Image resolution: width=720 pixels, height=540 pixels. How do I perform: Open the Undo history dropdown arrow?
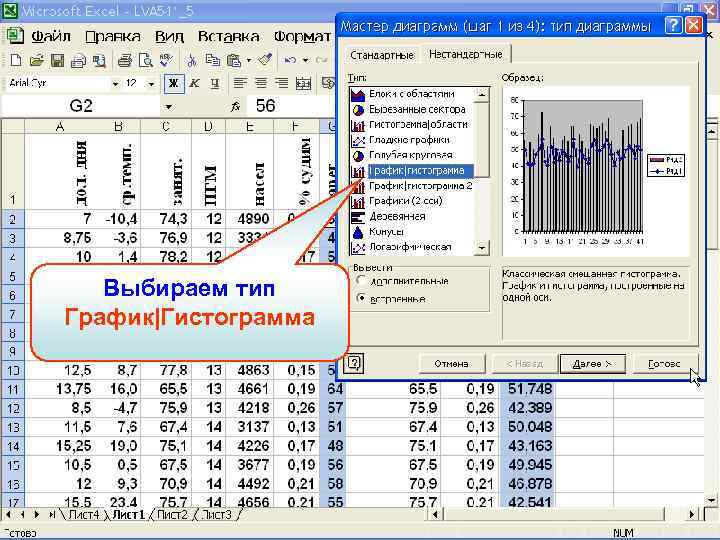[305, 60]
